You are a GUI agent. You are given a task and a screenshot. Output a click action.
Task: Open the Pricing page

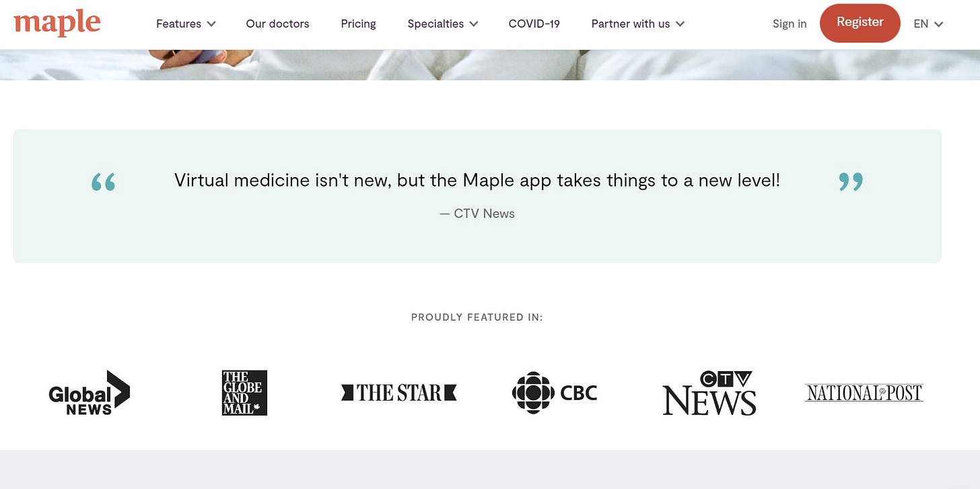coord(358,24)
